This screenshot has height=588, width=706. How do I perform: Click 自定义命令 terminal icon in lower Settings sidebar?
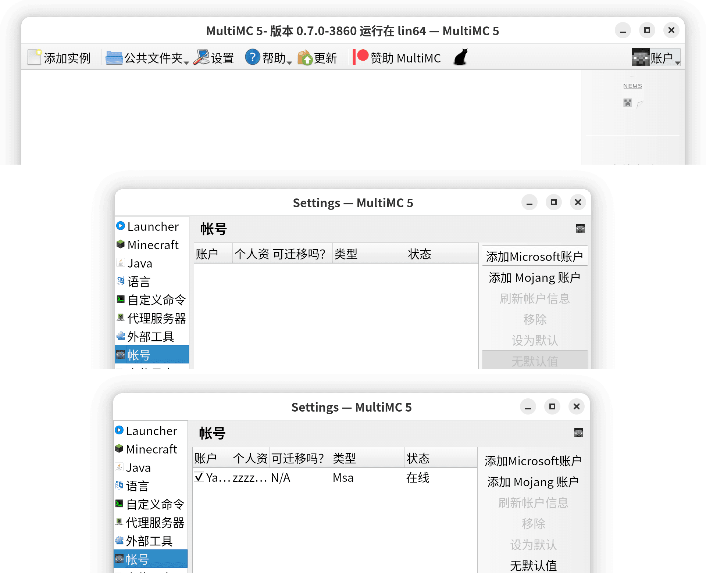[x=119, y=503]
